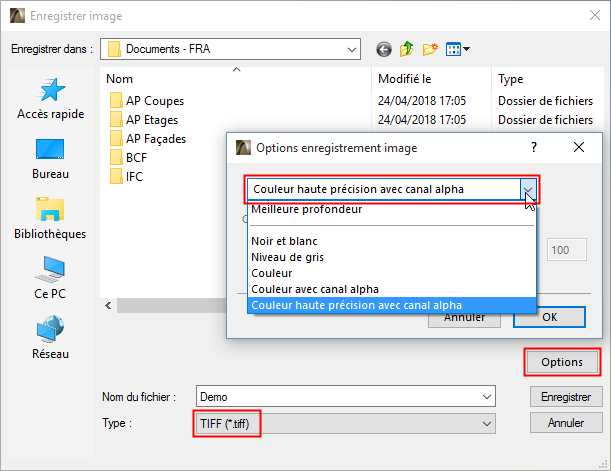Choose Couleur avec canal alpha option
The height and width of the screenshot is (471, 611).
tap(392, 289)
